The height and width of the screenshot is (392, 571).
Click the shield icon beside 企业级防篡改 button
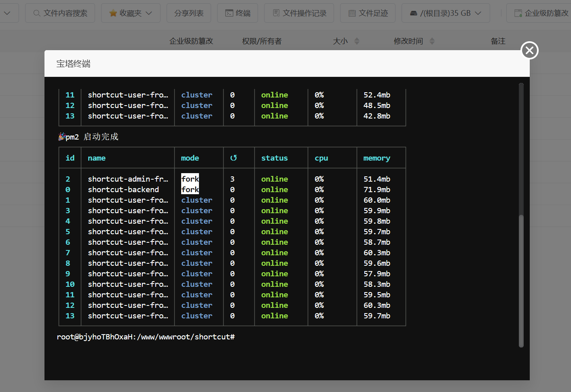point(518,13)
